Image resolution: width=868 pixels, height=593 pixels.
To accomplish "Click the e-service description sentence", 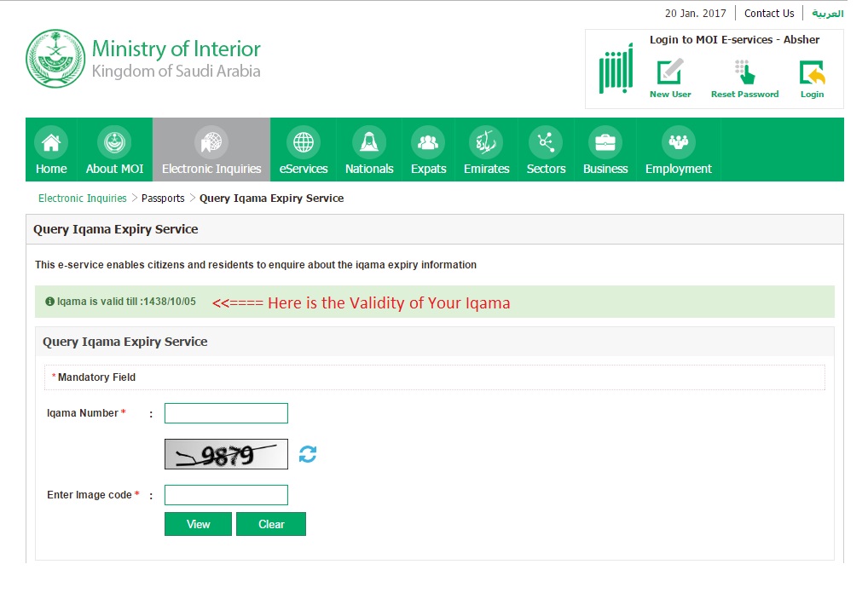I will [x=256, y=265].
